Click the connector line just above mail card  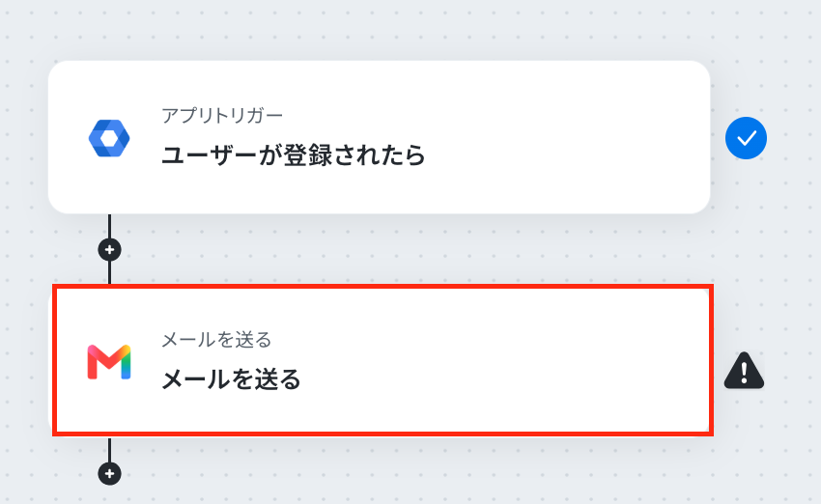(x=109, y=272)
